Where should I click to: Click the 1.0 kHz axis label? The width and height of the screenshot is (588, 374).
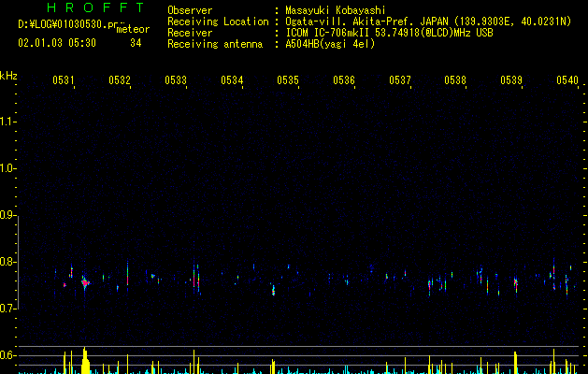click(7, 168)
